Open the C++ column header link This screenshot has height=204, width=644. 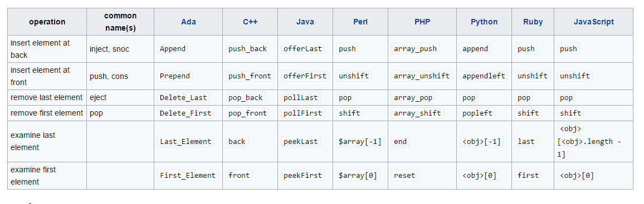[x=250, y=22]
